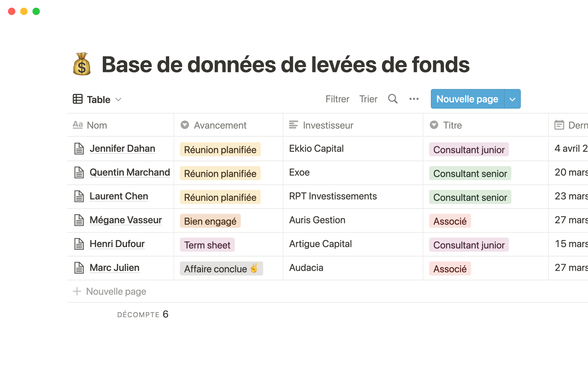Click the table view grid icon
Screen dimensions: 588x368
[x=77, y=99]
